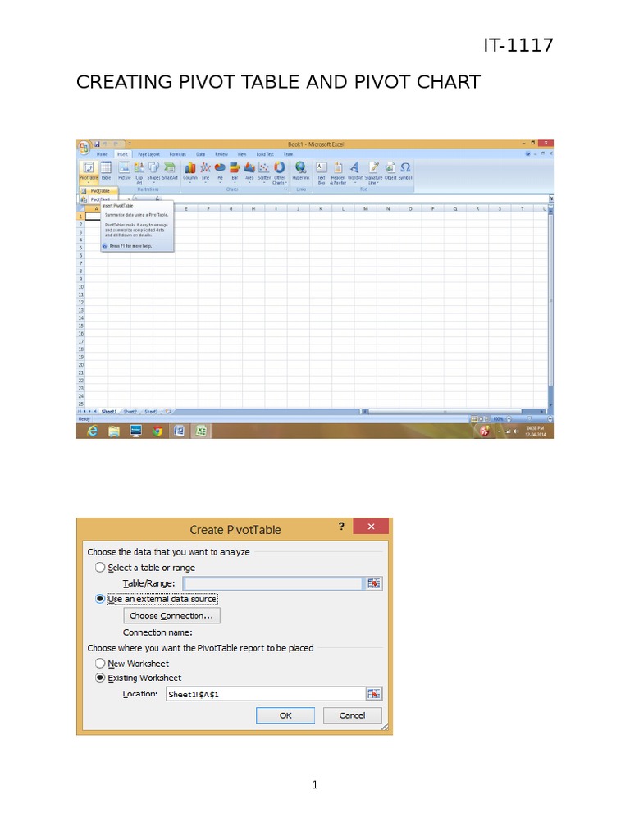The image size is (630, 840).
Task: Open File Explorer from the taskbar
Action: pyautogui.click(x=113, y=431)
